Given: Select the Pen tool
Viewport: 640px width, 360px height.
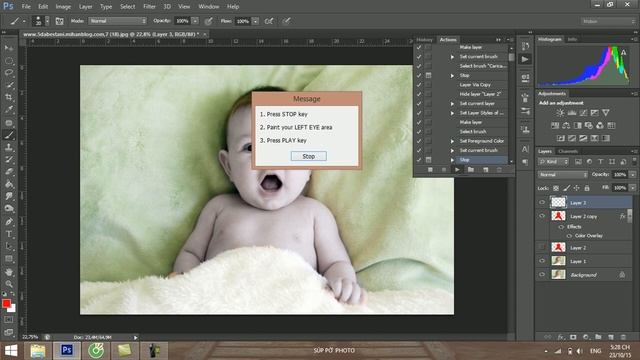Looking at the screenshot, I should point(9,222).
